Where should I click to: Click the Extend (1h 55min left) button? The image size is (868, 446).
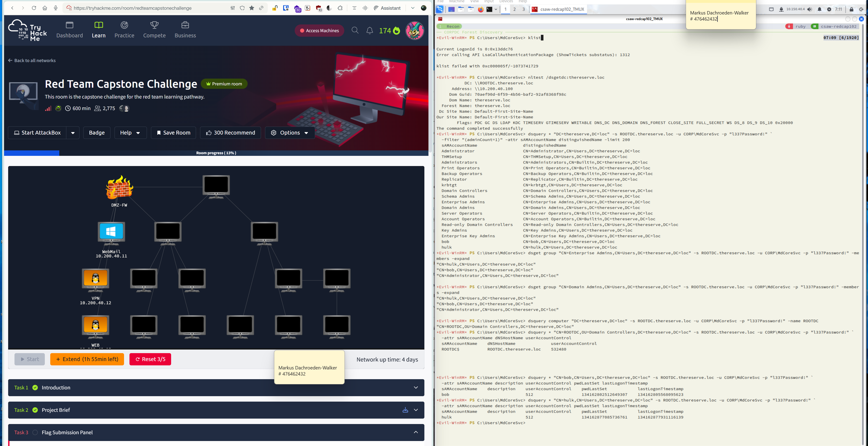pyautogui.click(x=87, y=359)
